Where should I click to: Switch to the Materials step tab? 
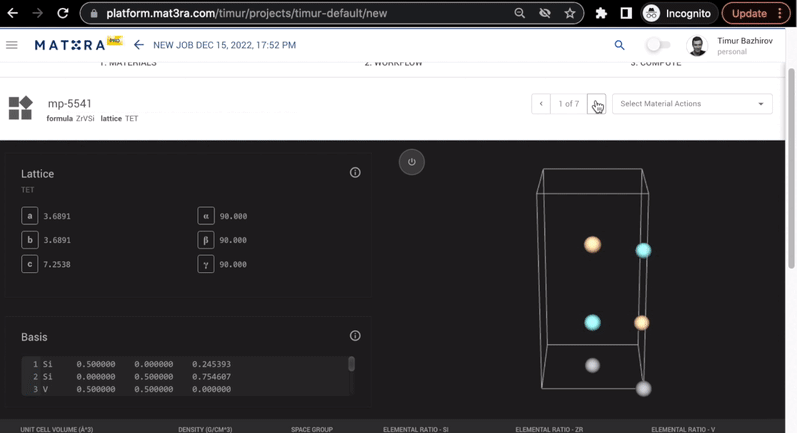pos(128,64)
